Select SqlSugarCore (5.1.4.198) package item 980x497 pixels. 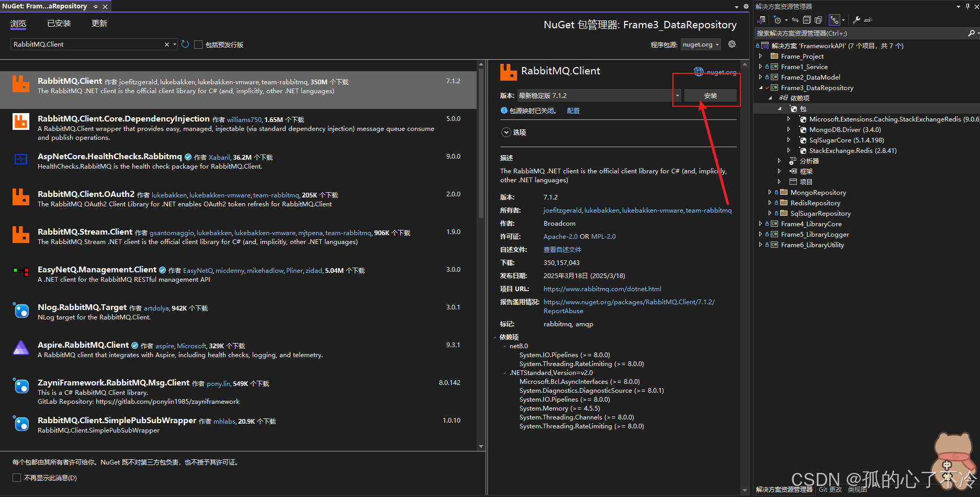[846, 140]
